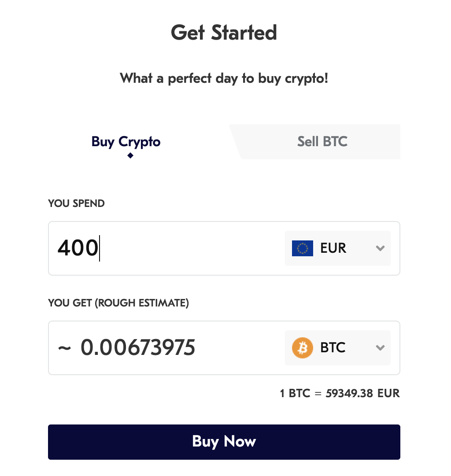This screenshot has width=451, height=476.
Task: Click the tilde symbol before the estimate
Action: coord(64,348)
